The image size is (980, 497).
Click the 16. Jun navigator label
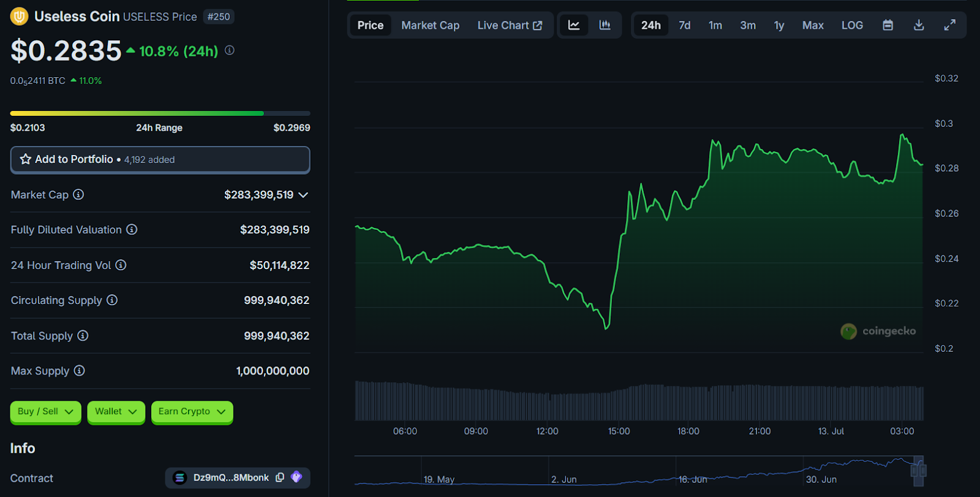(x=693, y=479)
